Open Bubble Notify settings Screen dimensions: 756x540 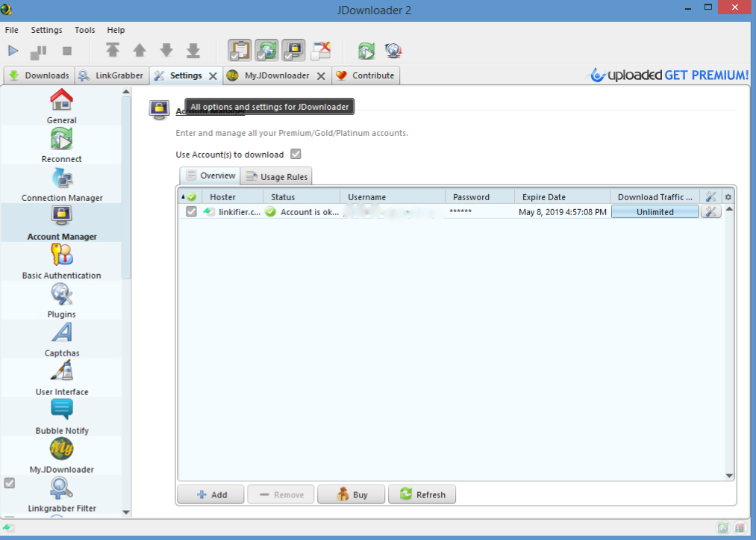61,417
